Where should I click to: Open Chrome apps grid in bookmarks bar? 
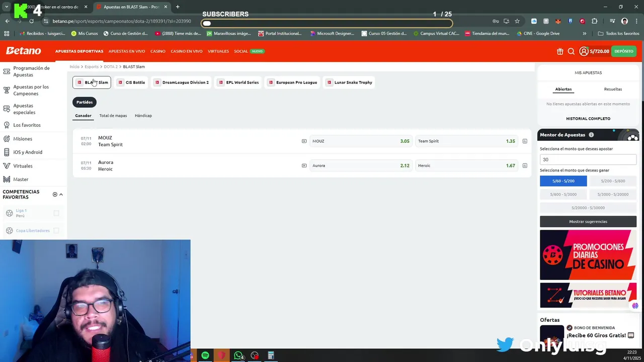tap(7, 34)
